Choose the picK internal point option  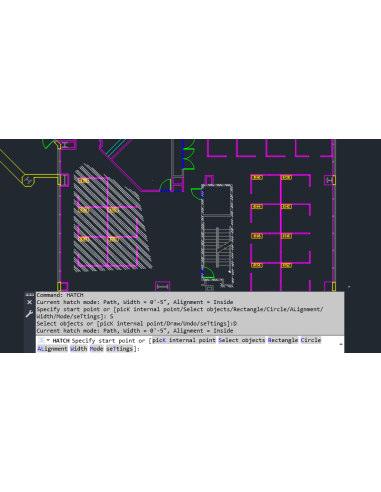(184, 340)
